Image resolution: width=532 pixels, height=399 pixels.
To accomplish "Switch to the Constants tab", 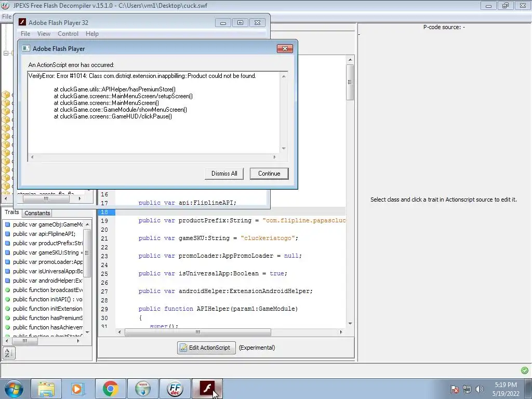I will [37, 213].
